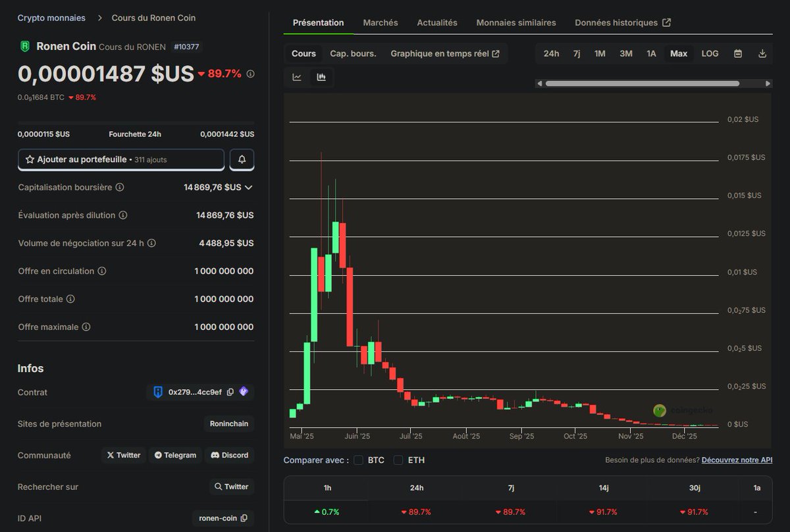Download chart data icon
The width and height of the screenshot is (790, 532).
tap(762, 53)
